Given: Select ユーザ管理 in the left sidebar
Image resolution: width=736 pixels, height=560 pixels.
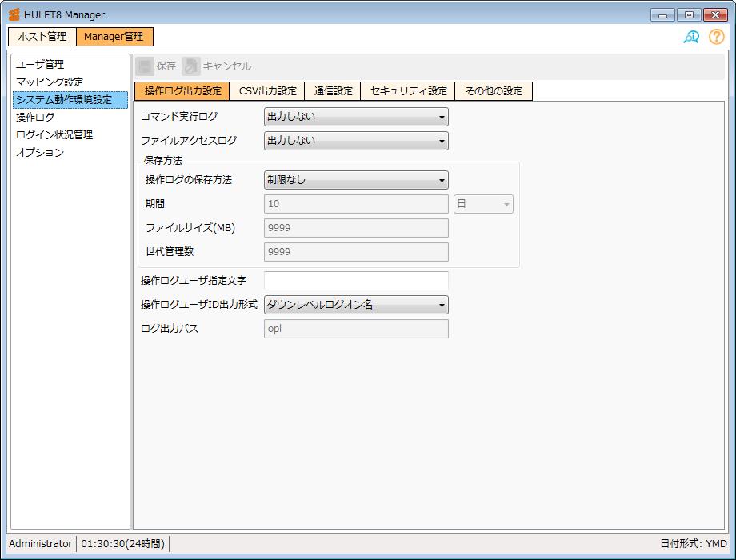Looking at the screenshot, I should [40, 65].
